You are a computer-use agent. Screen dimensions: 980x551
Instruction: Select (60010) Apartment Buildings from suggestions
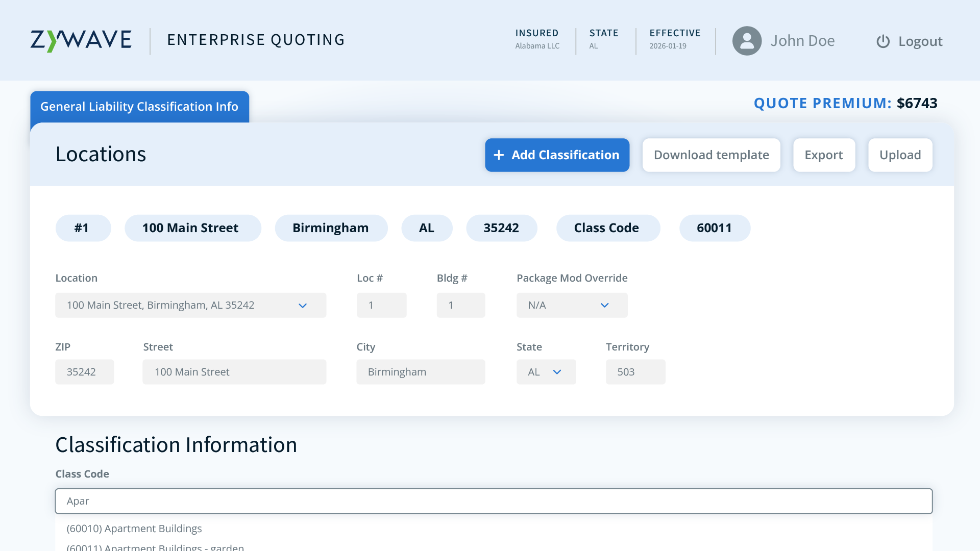[134, 529]
